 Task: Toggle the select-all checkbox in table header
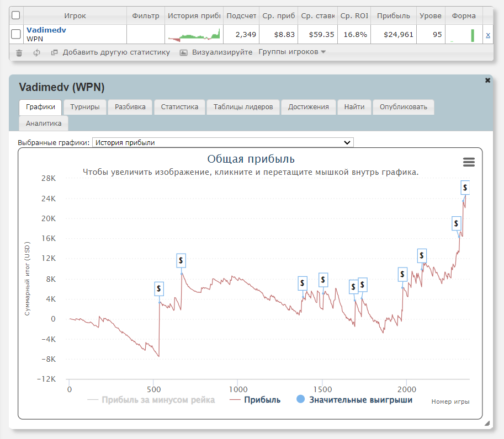tap(16, 15)
